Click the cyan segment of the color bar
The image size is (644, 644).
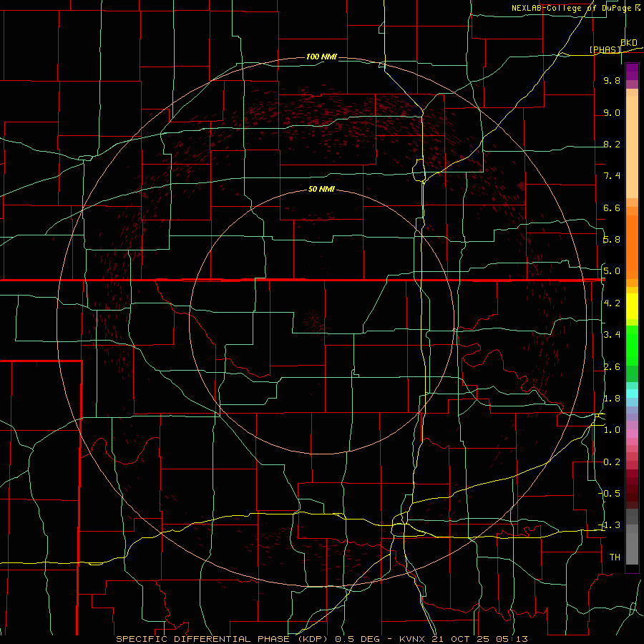[632, 394]
